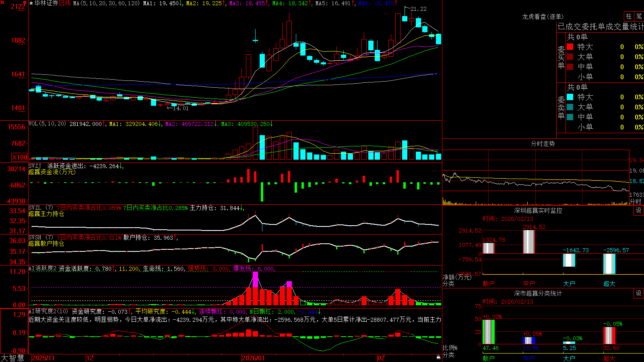Click the MA(5,10,20,30,60,120) indicator parameters
This screenshot has width=644, height=362.
pyautogui.click(x=106, y=3)
